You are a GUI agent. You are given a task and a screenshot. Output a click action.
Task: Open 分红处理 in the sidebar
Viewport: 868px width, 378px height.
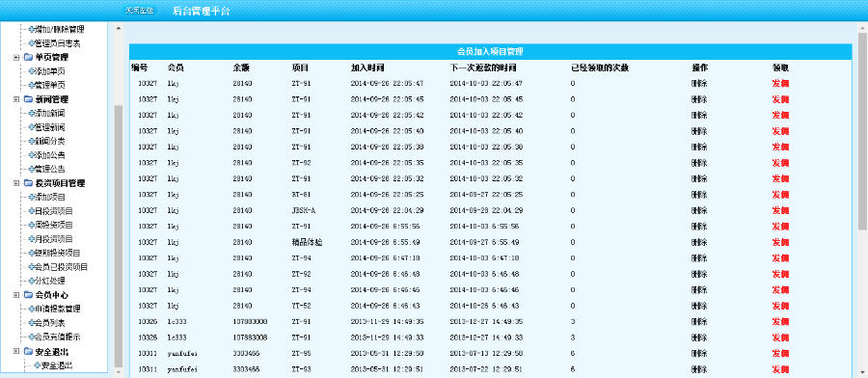[50, 281]
